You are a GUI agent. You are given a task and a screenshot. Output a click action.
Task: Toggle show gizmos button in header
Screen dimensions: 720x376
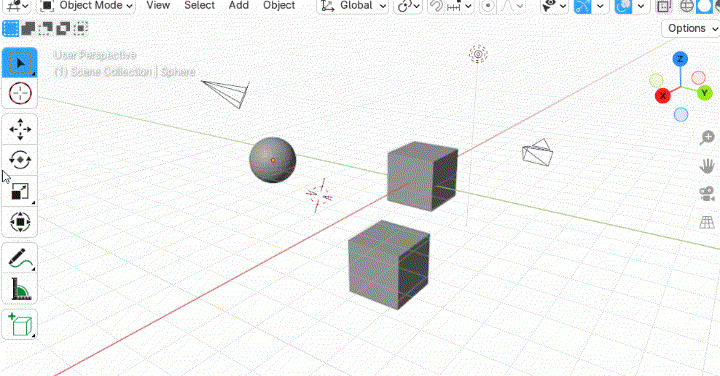583,6
